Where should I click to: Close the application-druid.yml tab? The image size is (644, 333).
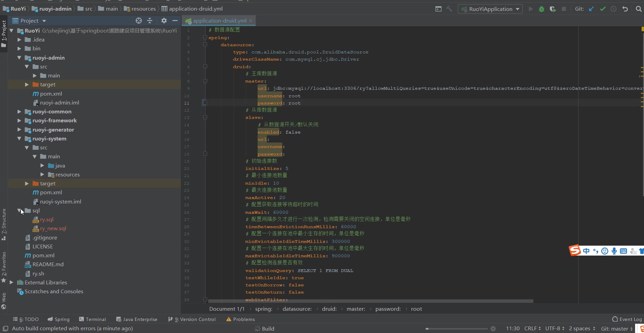(250, 21)
